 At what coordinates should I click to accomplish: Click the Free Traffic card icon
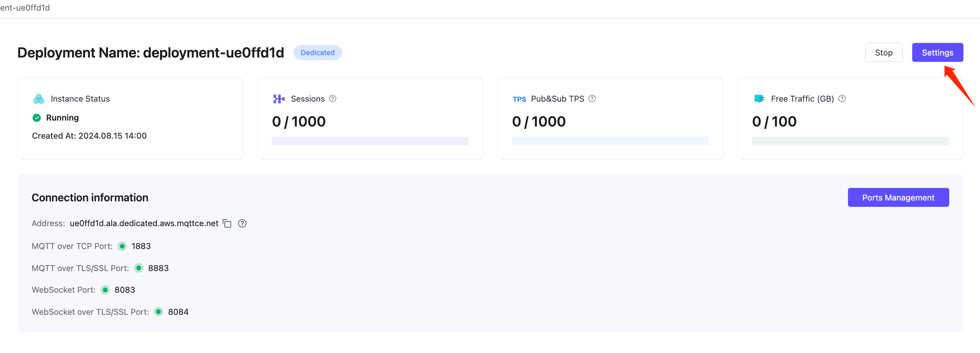click(x=759, y=99)
